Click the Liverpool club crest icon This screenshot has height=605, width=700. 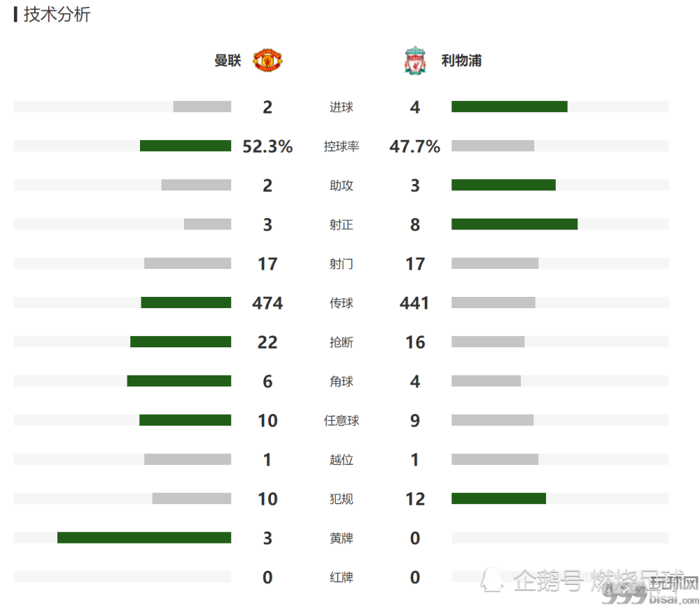coord(415,60)
